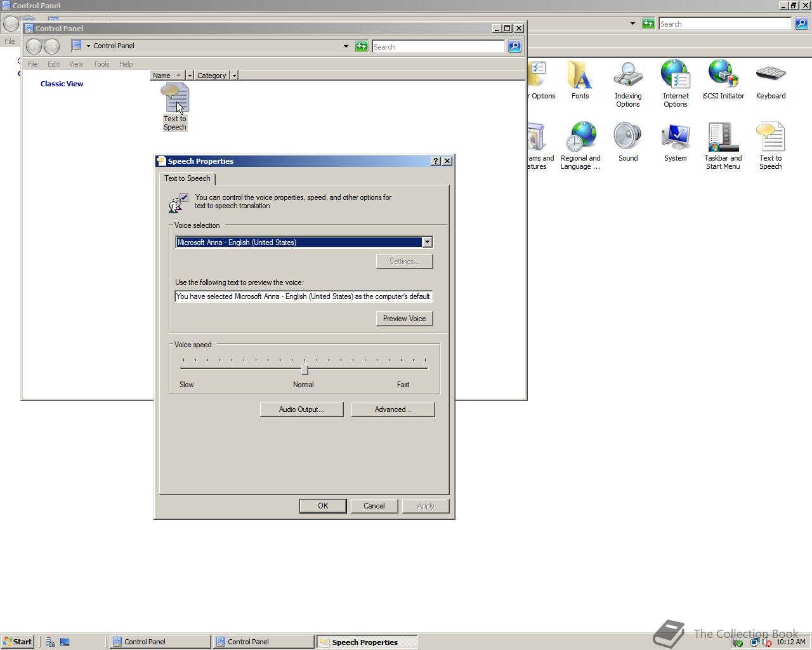The image size is (812, 650).
Task: Open the Help menu in front window
Action: point(126,64)
